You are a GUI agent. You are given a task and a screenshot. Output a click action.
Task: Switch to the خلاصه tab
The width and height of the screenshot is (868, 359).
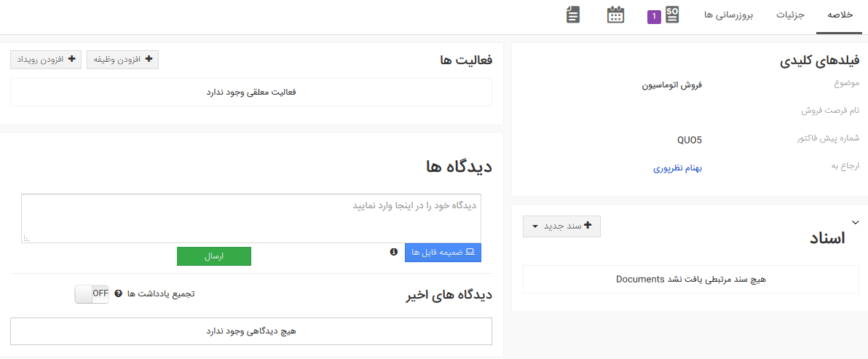tap(839, 15)
